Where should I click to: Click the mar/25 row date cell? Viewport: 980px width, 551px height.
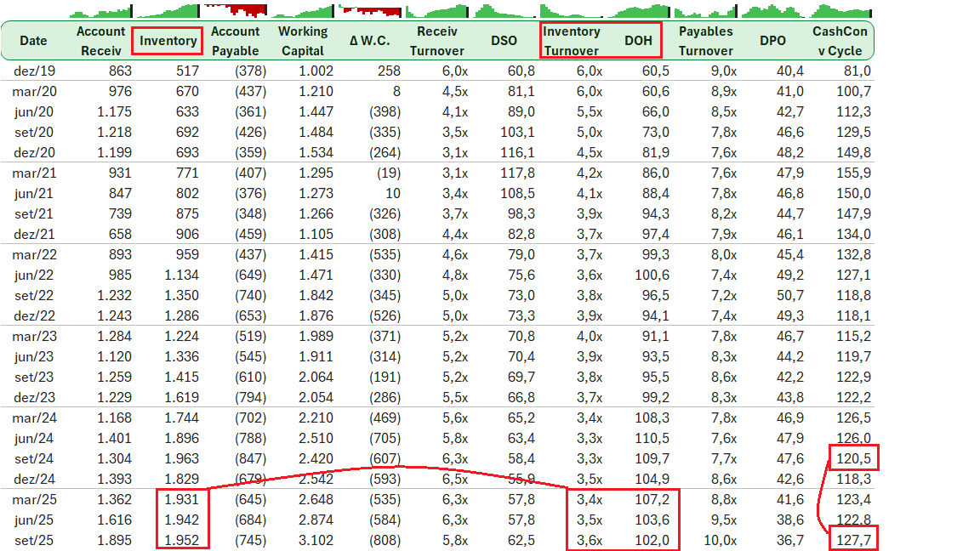coord(34,500)
